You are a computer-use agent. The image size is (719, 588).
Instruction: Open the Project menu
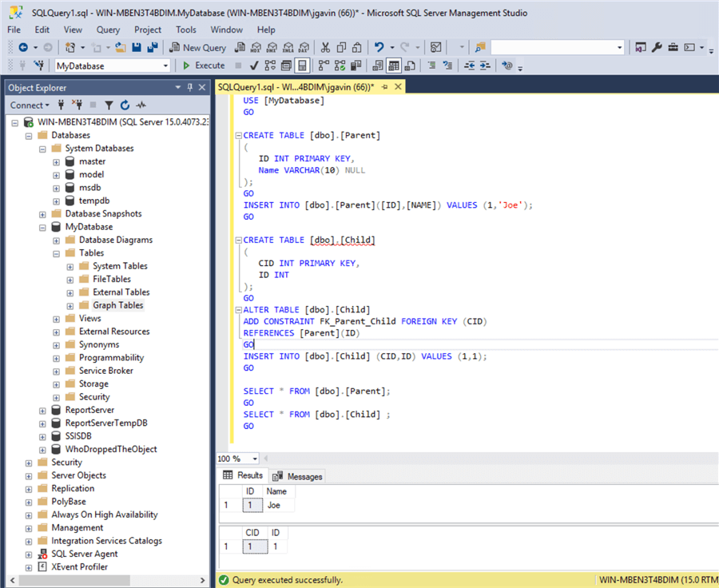147,30
